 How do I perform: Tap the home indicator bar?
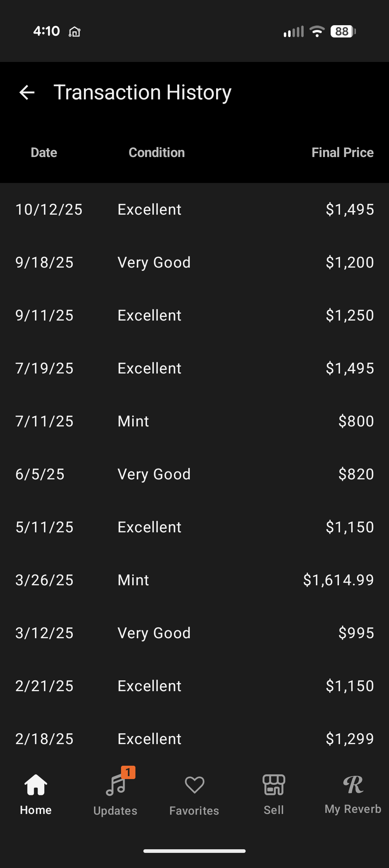[194, 851]
